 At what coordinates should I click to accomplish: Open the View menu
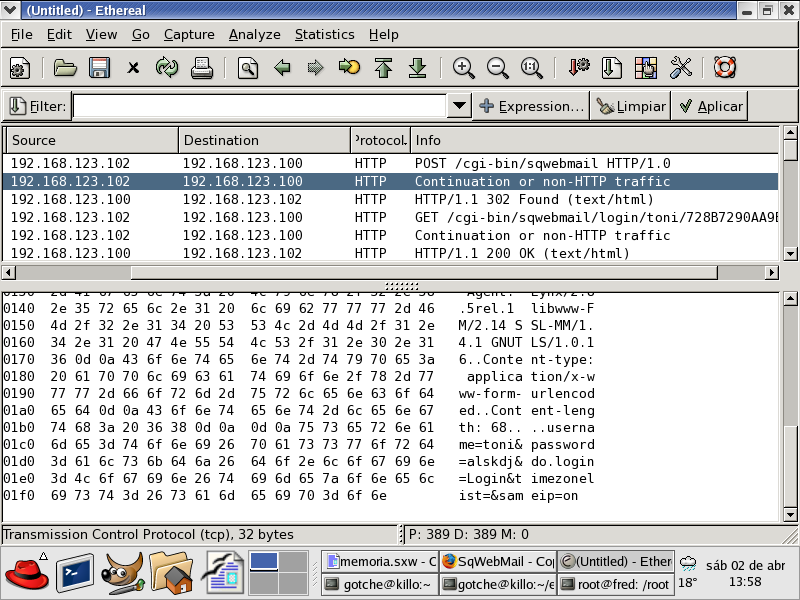pos(101,34)
